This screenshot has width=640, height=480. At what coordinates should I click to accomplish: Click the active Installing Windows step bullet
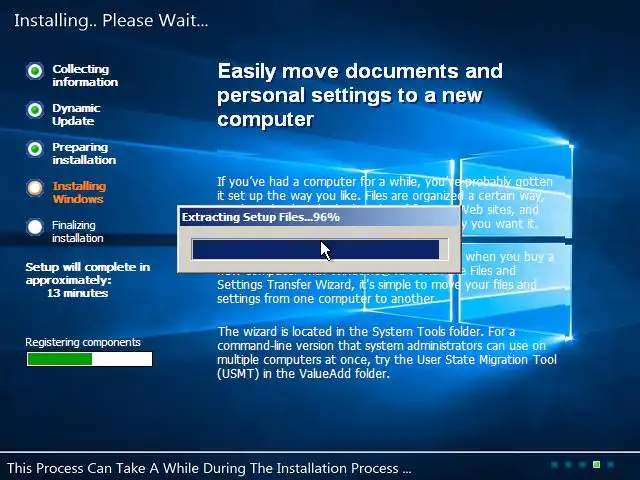(x=35, y=188)
